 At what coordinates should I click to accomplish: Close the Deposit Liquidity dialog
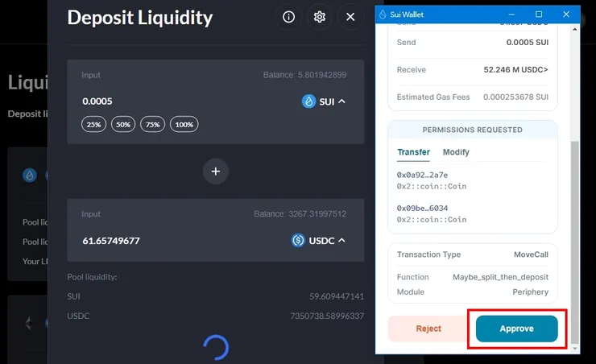coord(350,17)
